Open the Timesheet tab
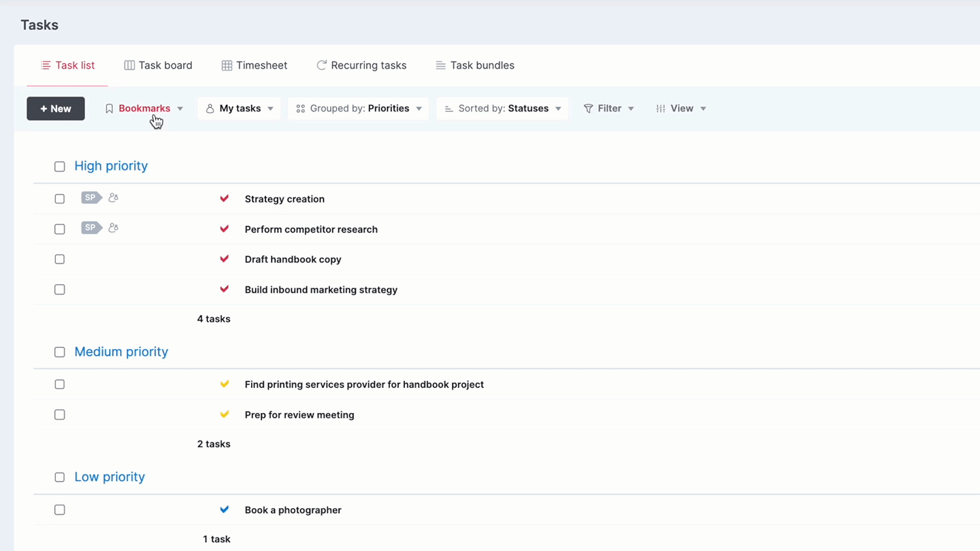The image size is (980, 551). [255, 65]
